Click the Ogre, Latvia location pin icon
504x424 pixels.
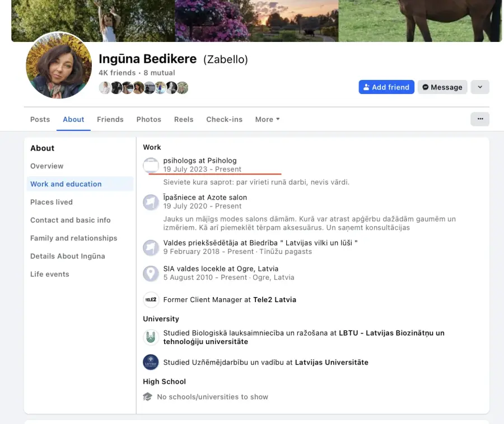(151, 273)
